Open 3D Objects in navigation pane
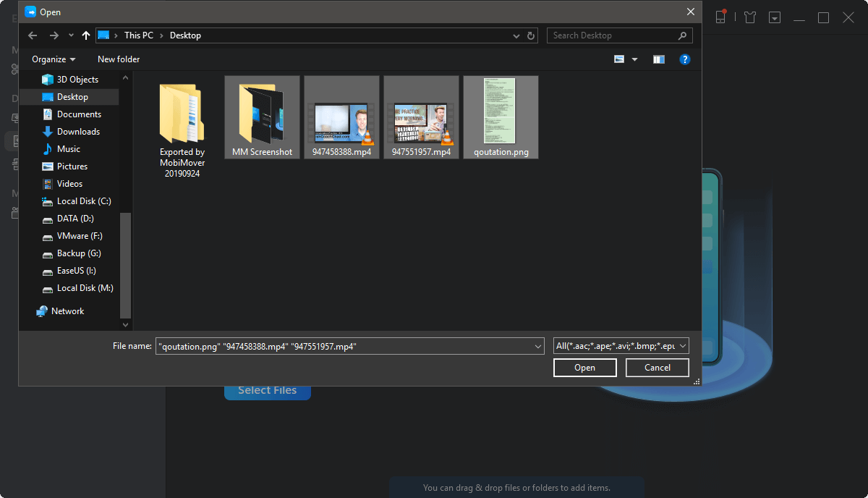Image resolution: width=868 pixels, height=498 pixels. pos(69,80)
